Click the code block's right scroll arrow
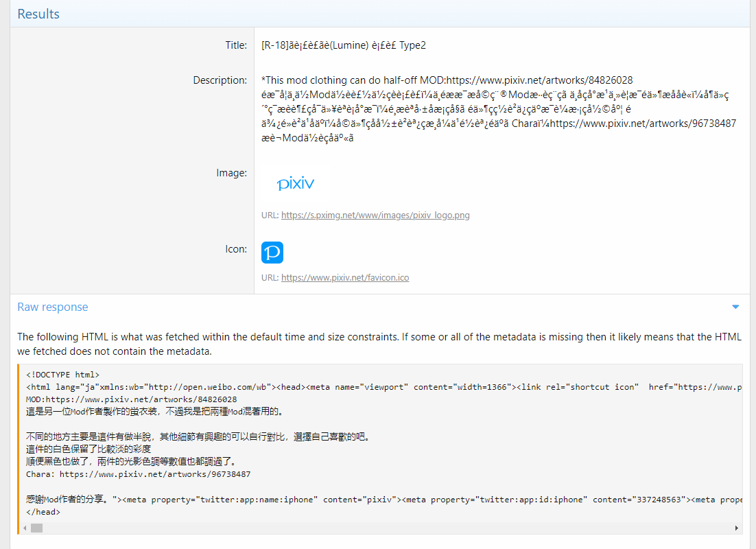Screen dimensions: 756x549 [x=737, y=528]
